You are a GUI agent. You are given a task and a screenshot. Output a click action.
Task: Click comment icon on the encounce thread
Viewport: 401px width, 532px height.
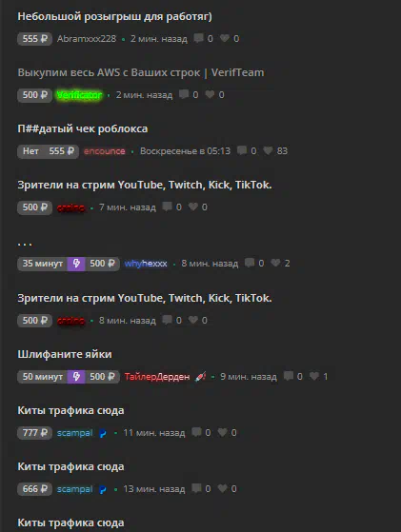(x=242, y=150)
